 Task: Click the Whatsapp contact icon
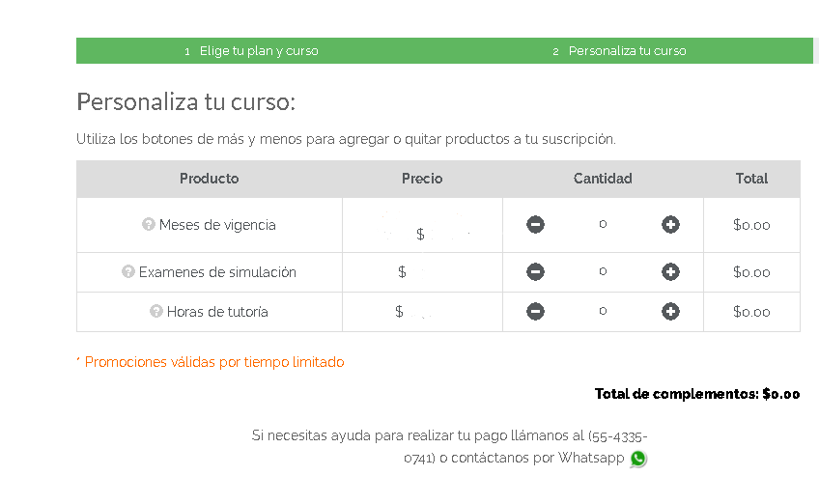coord(638,459)
